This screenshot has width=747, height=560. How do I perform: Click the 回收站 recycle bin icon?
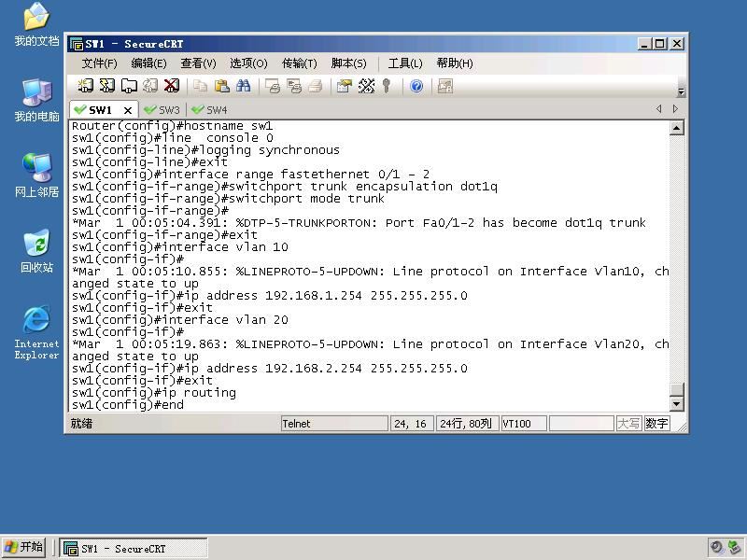[x=36, y=251]
